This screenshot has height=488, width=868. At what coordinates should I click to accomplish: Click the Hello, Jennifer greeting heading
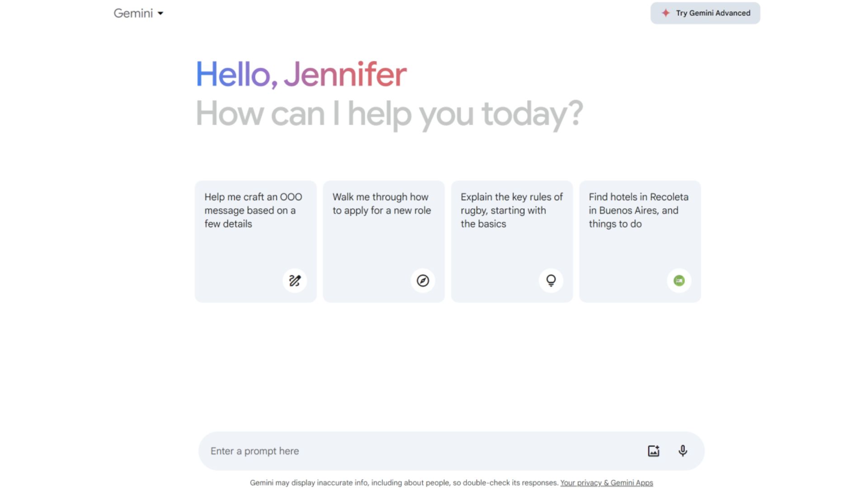[301, 75]
